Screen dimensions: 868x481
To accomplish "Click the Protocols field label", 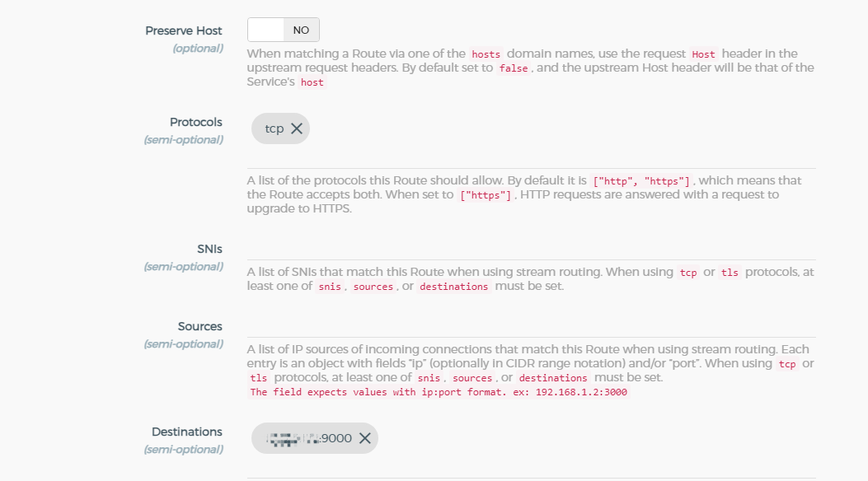I will 195,122.
